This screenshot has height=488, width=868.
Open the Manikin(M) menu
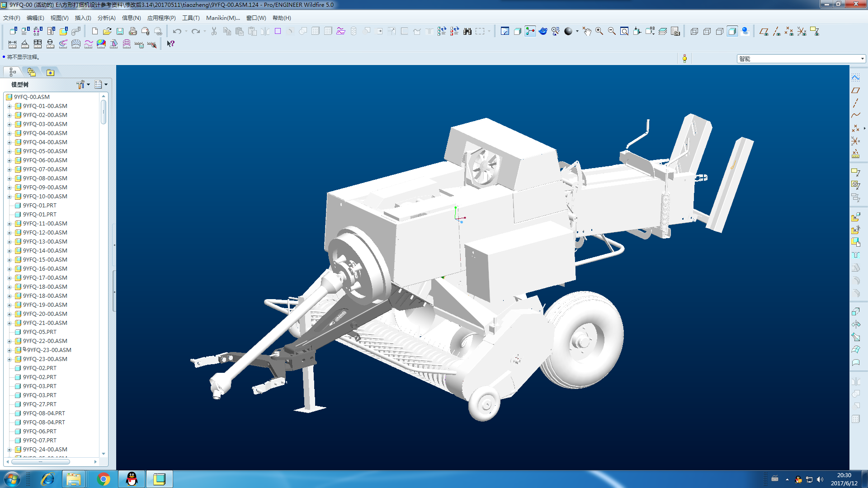pyautogui.click(x=223, y=18)
